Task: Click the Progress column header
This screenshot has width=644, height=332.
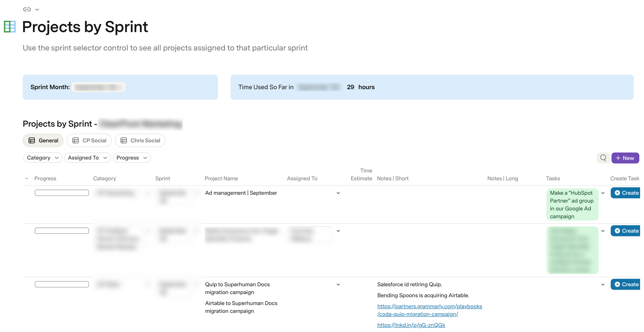Action: coord(45,179)
